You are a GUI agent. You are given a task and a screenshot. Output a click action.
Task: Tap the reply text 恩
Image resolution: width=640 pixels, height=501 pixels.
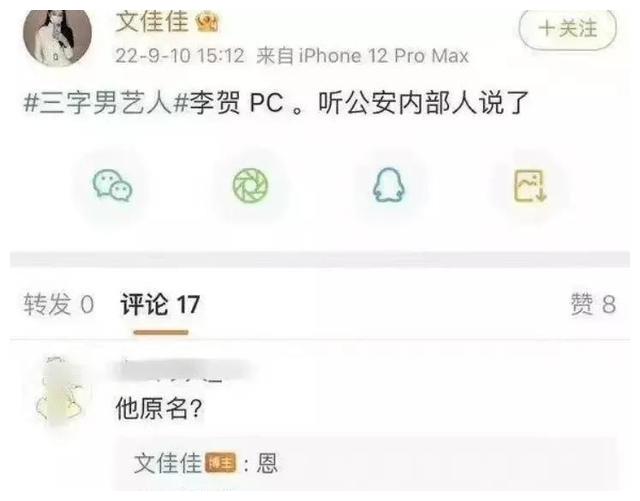pyautogui.click(x=267, y=463)
